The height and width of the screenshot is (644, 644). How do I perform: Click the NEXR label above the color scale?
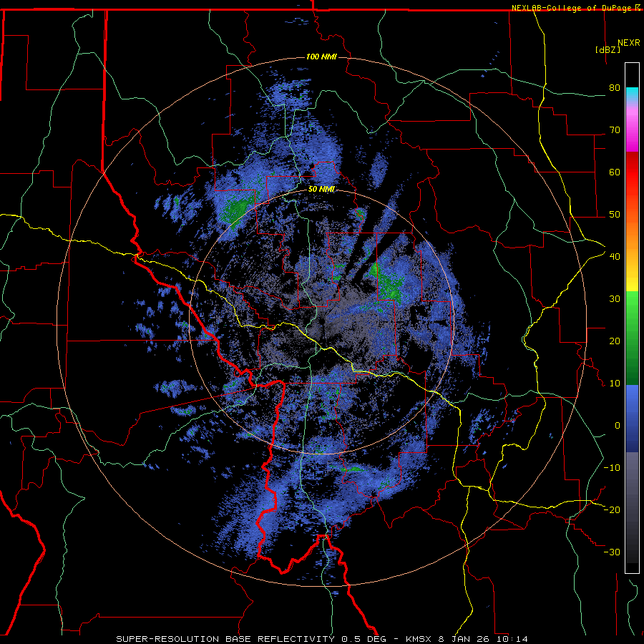click(x=628, y=43)
